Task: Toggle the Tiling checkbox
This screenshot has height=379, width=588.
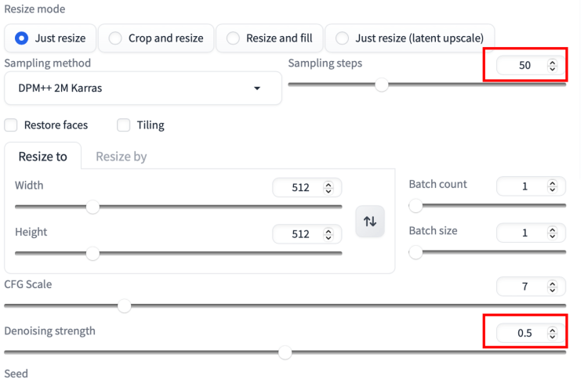Action: click(x=123, y=125)
